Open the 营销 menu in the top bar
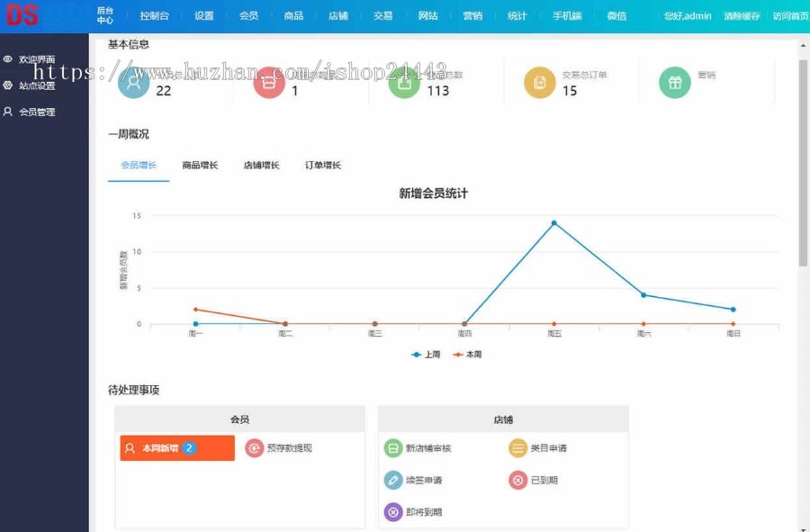Screen dimensions: 810x532 (472, 14)
